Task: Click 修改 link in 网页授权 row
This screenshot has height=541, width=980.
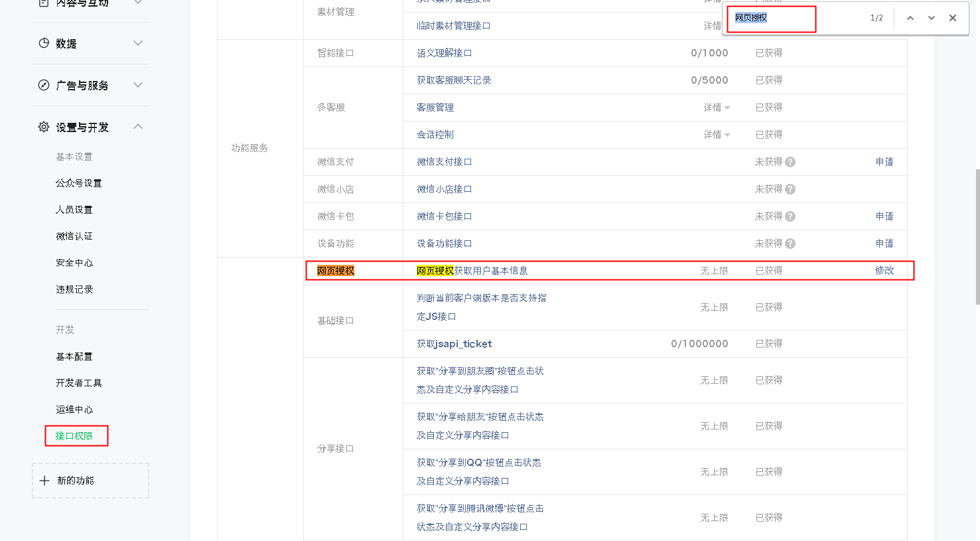Action: click(884, 271)
